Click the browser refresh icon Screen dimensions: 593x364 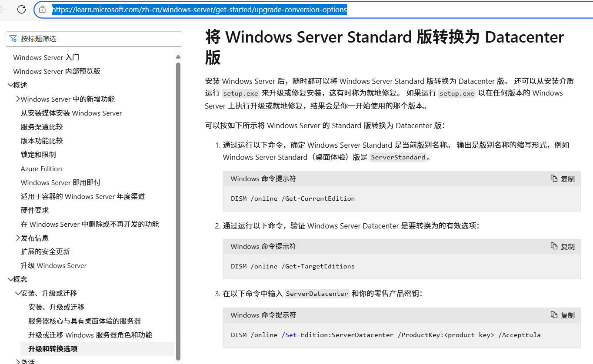[x=21, y=9]
